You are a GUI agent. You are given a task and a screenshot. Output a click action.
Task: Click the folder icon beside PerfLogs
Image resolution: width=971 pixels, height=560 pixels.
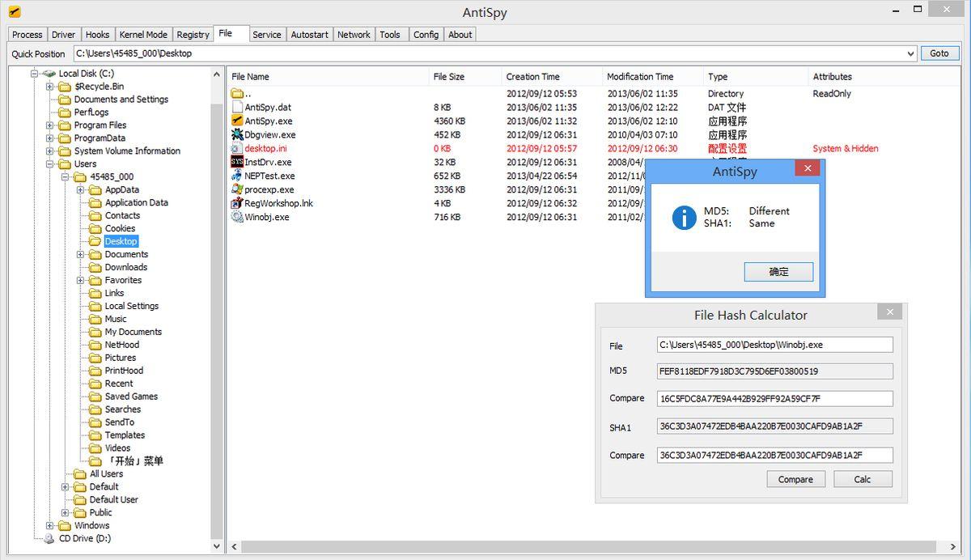click(x=65, y=112)
